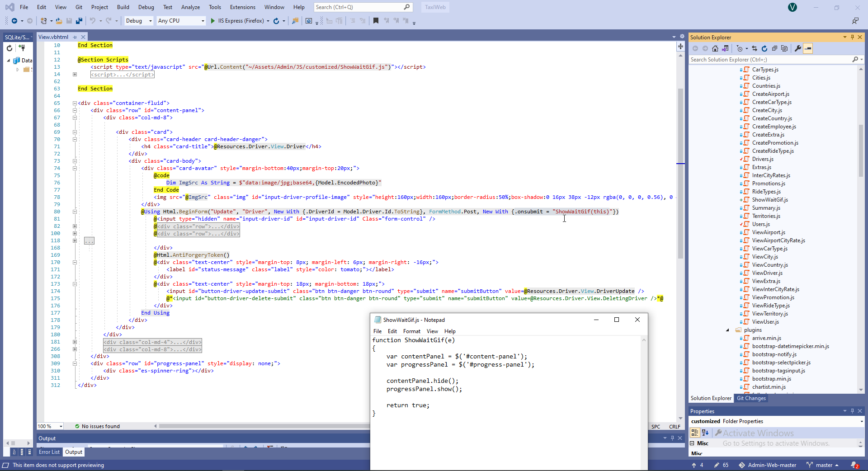Click the 65 pending changes indicator
Image resolution: width=868 pixels, height=471 pixels.
pos(721,465)
